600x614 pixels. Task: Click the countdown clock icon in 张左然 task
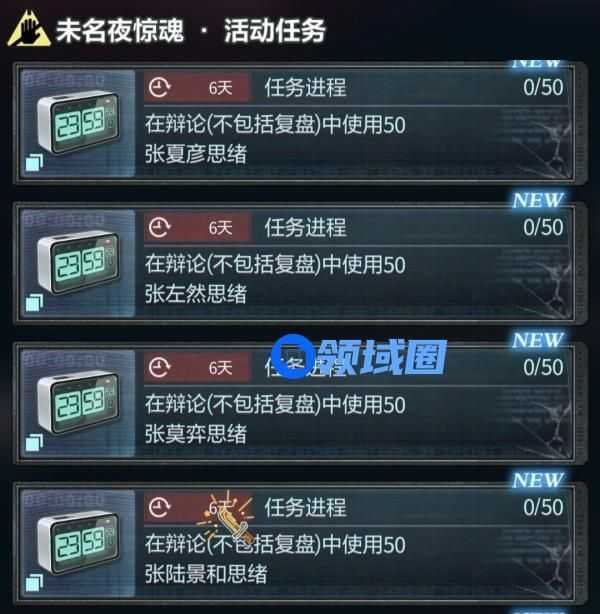tap(159, 228)
